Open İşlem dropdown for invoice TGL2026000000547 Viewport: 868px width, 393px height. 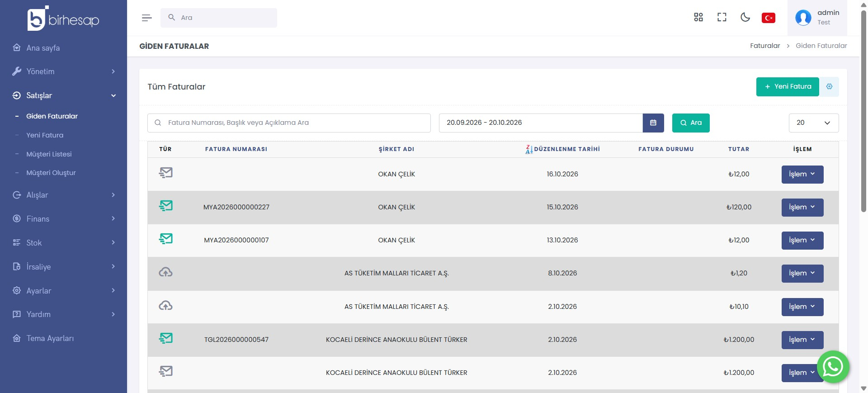(802, 340)
